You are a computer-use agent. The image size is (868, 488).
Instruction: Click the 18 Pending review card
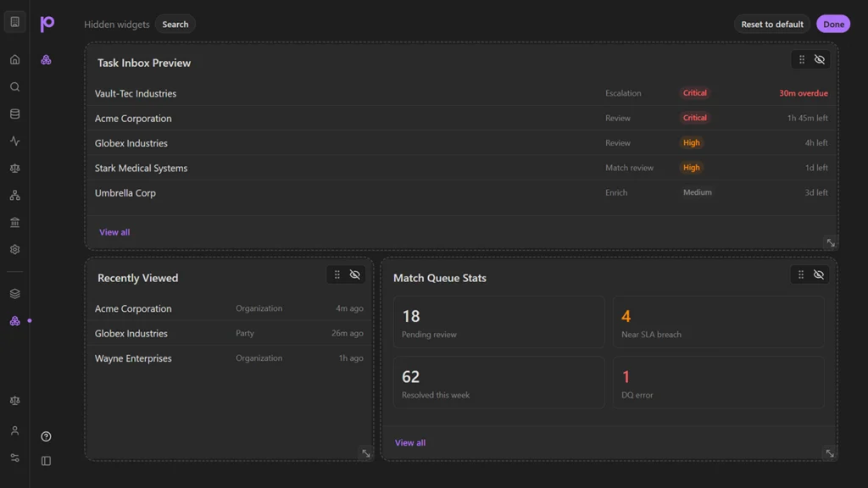[498, 322]
